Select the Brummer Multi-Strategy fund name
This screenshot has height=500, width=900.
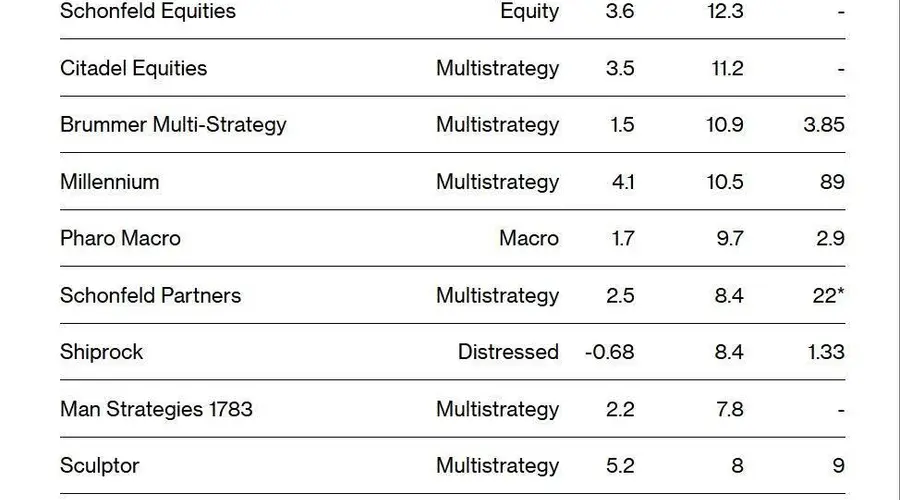pos(173,125)
